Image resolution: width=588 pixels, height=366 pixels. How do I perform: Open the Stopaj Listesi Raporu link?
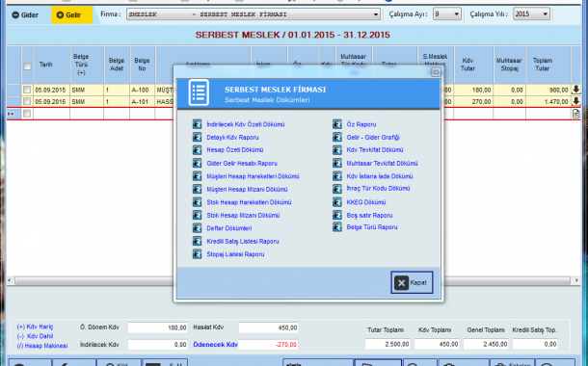[235, 254]
